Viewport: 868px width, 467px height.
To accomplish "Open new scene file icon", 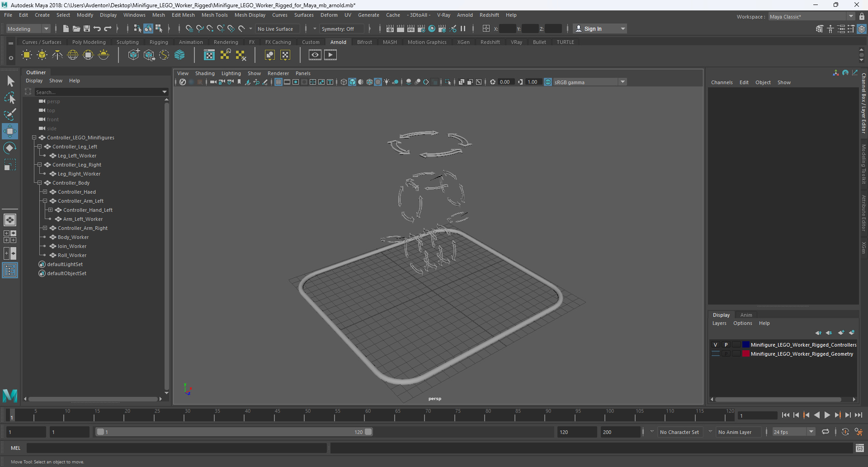I will coord(66,29).
